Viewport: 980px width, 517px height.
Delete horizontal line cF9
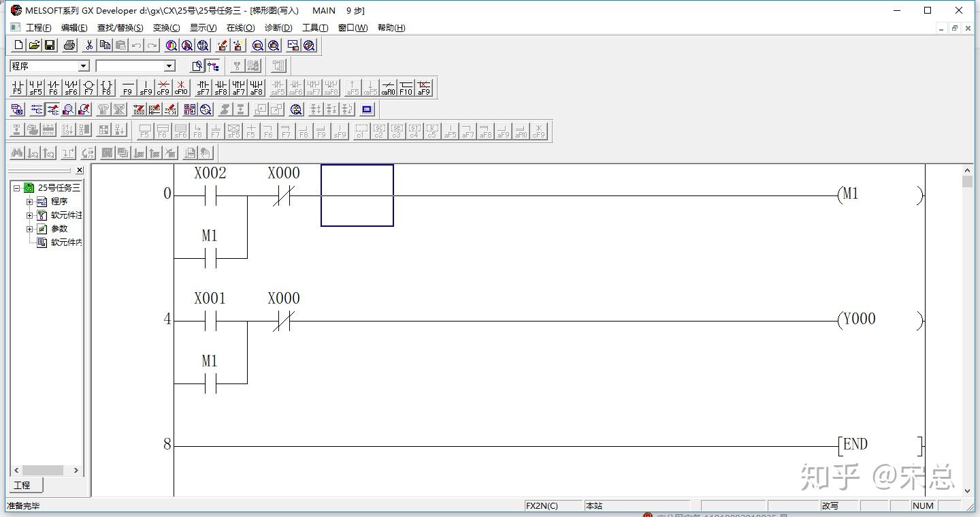pyautogui.click(x=163, y=87)
